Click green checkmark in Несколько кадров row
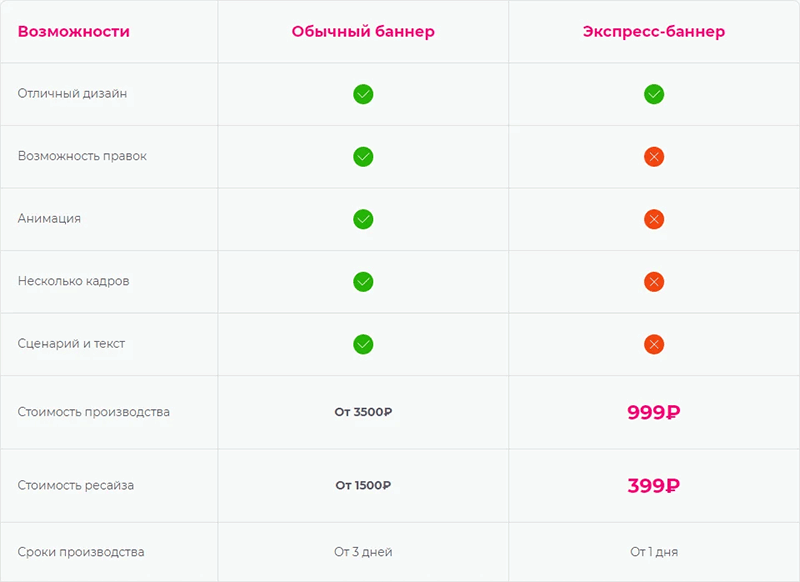 363,282
